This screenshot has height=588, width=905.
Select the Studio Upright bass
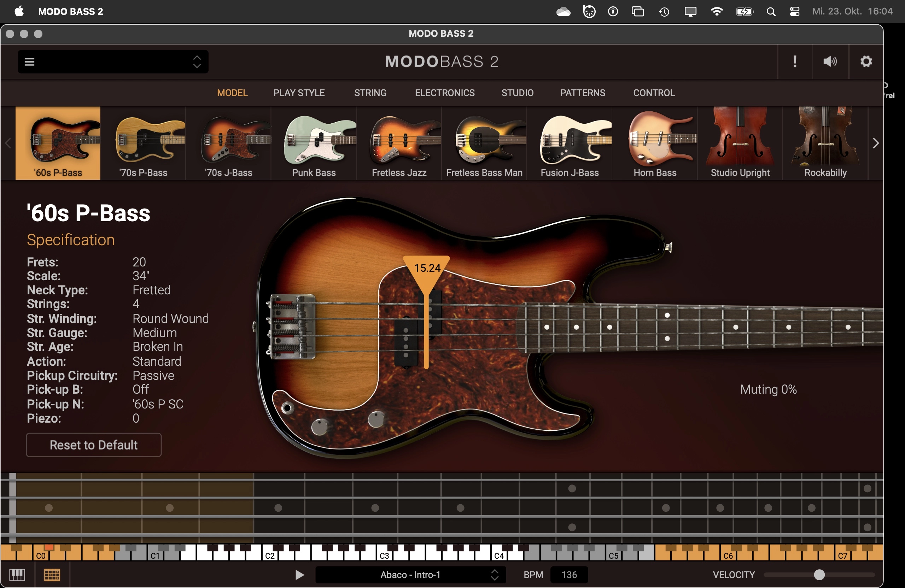(740, 143)
